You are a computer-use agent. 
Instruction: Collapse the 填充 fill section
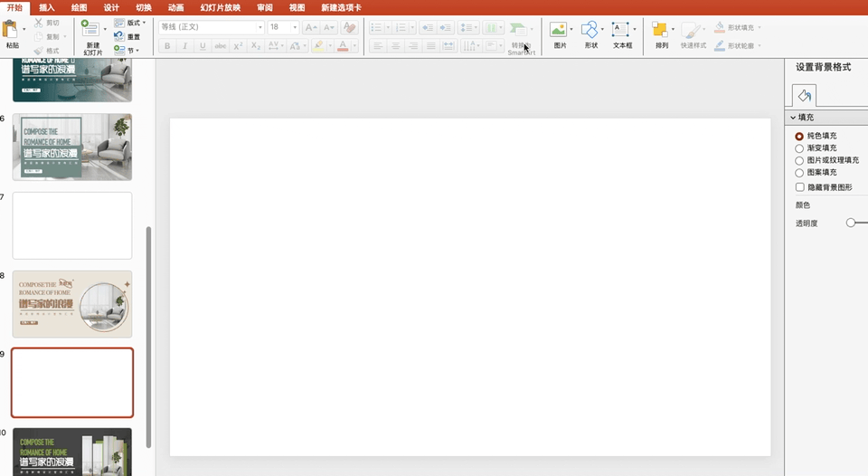[793, 118]
